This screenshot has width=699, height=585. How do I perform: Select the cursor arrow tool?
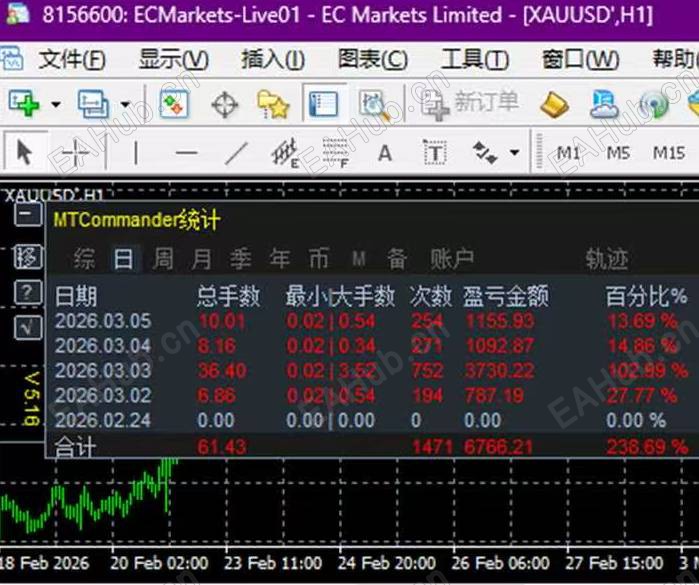tap(25, 152)
